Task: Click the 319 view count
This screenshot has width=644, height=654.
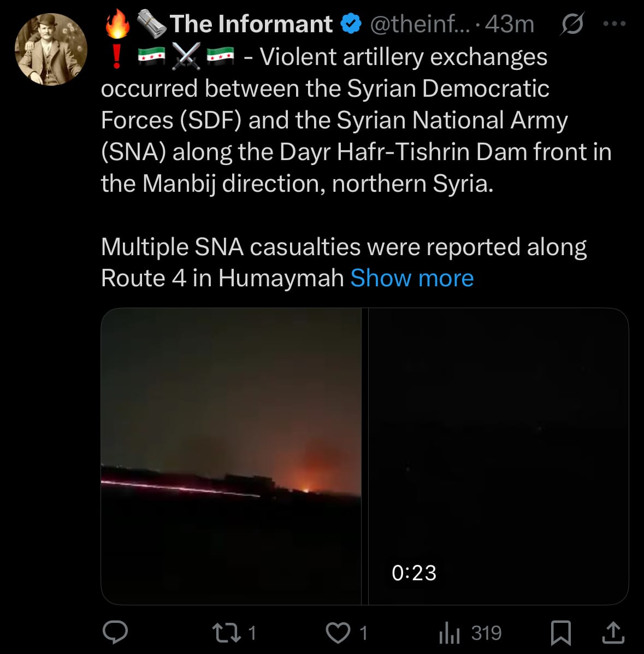Action: click(486, 633)
